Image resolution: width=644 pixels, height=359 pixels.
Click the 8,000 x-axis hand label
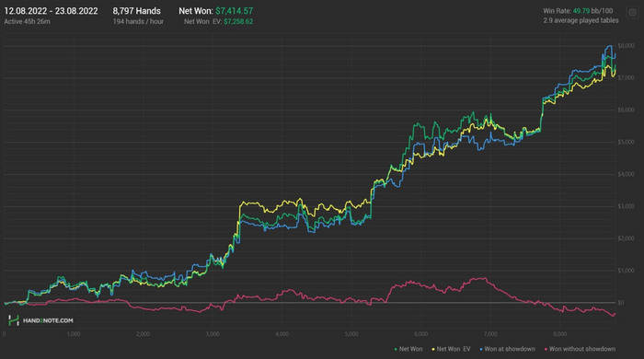pyautogui.click(x=559, y=334)
